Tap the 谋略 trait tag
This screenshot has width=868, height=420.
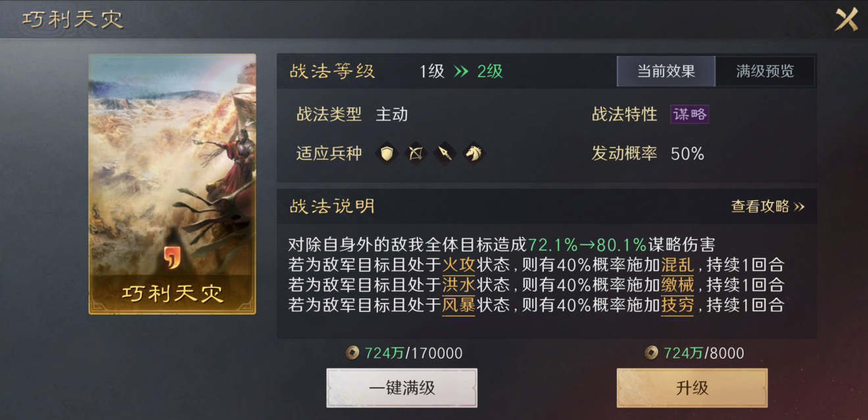coord(690,115)
